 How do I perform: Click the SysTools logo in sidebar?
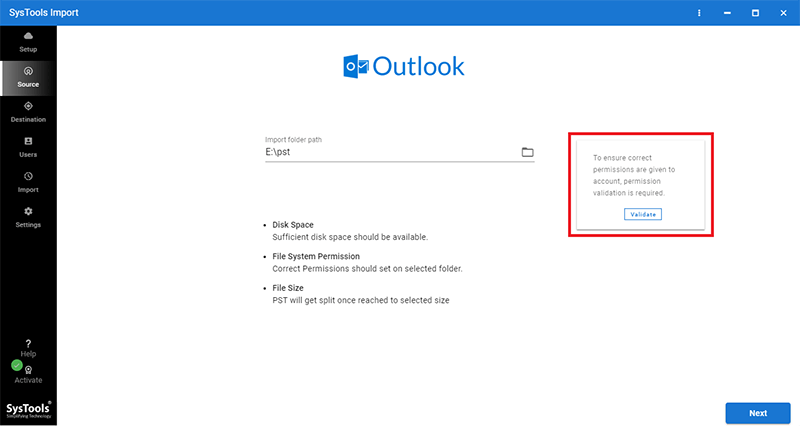(x=28, y=410)
